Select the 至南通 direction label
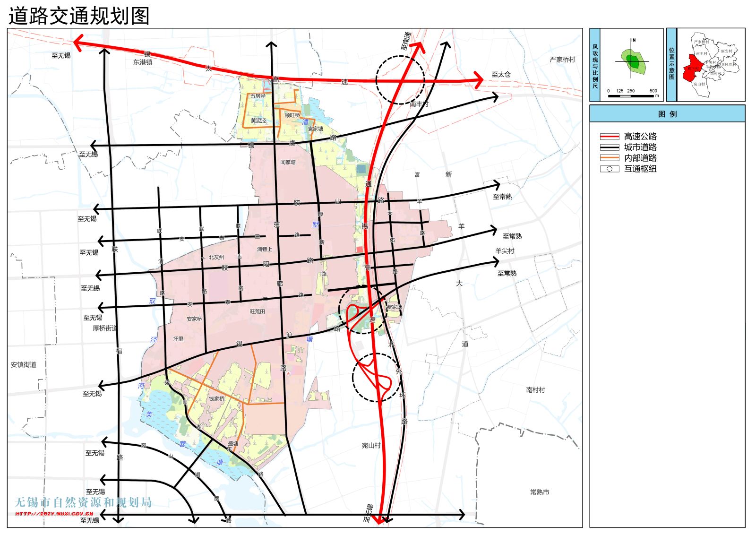 tap(406, 42)
